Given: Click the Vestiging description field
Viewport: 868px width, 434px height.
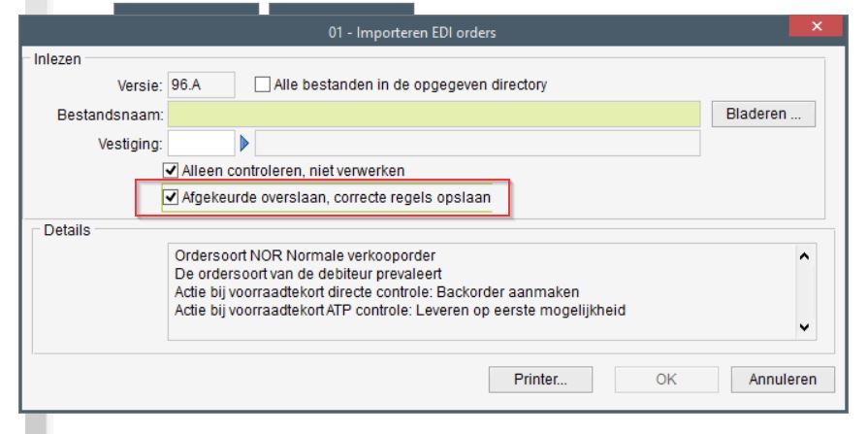Looking at the screenshot, I should point(477,144).
